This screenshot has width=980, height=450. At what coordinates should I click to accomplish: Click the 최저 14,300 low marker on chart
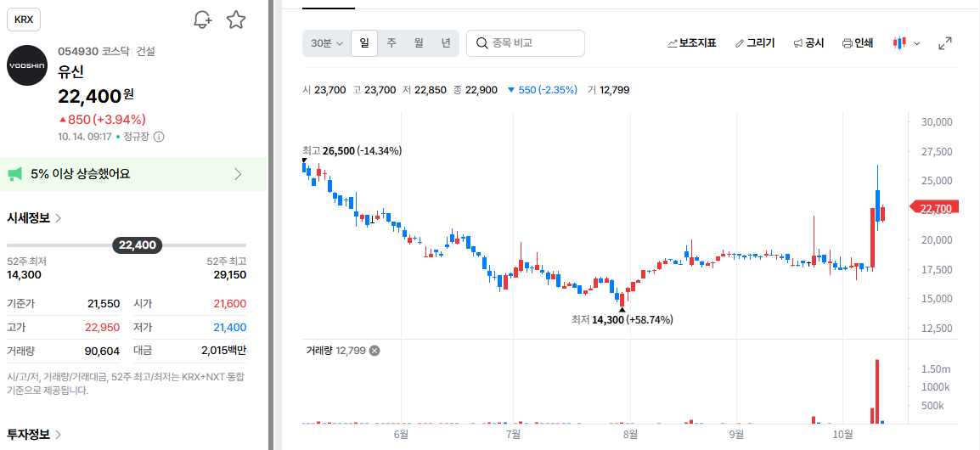[622, 319]
